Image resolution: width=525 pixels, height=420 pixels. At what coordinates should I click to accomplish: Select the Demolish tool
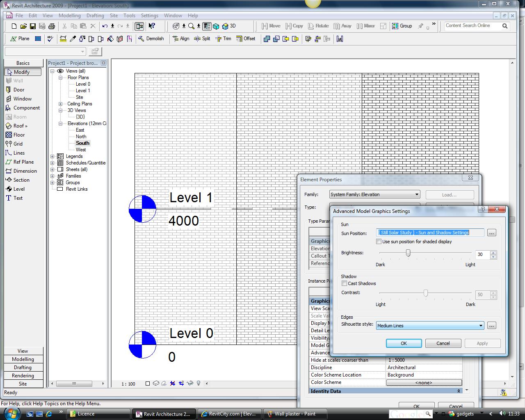tap(151, 39)
